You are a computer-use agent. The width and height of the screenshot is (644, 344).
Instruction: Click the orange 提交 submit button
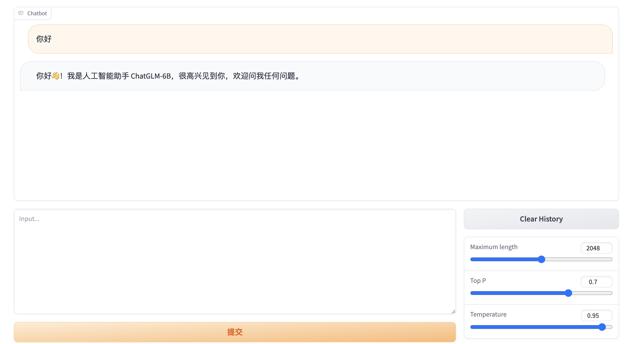[235, 332]
